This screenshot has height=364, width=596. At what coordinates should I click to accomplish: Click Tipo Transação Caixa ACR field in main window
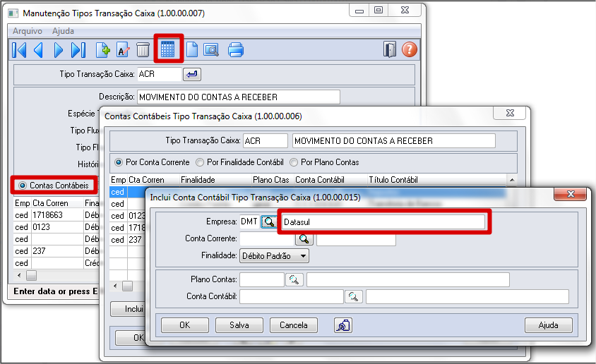[x=160, y=74]
